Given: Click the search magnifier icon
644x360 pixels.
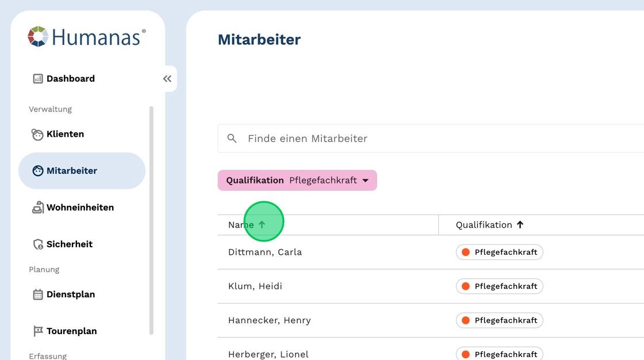Looking at the screenshot, I should pos(232,139).
